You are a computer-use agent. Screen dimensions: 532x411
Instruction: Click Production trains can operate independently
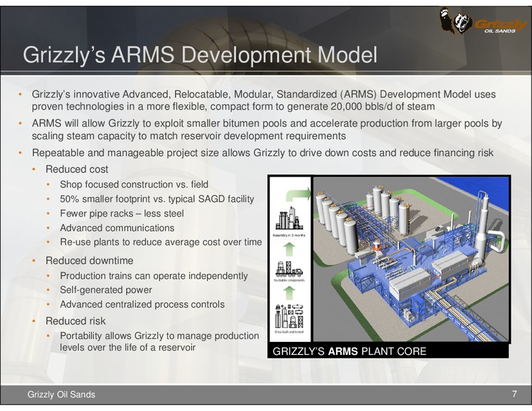pyautogui.click(x=154, y=275)
